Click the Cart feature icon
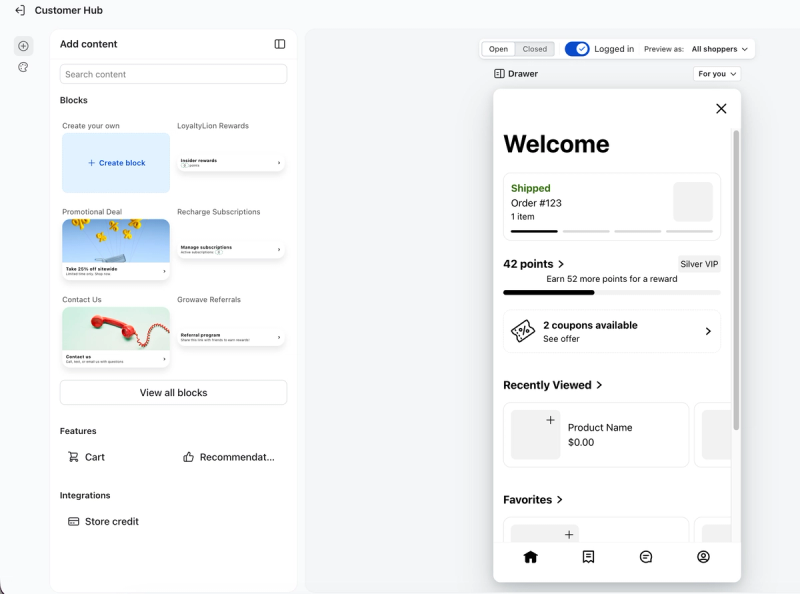The image size is (800, 594). click(73, 457)
